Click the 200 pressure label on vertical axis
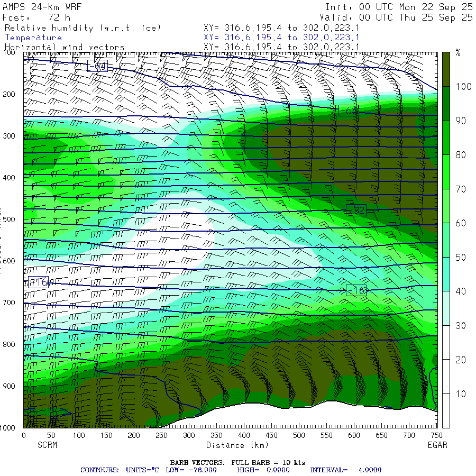 point(9,94)
